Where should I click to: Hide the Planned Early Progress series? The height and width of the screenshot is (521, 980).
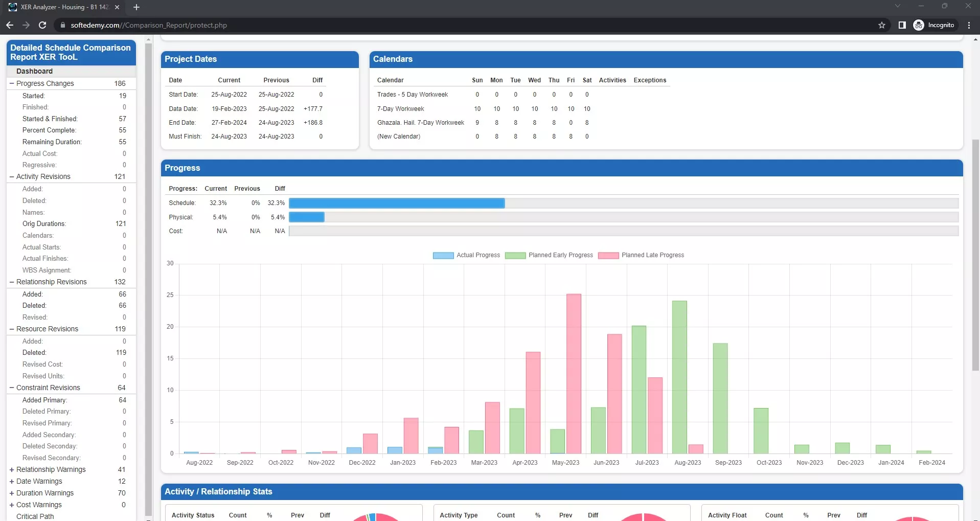tap(549, 255)
